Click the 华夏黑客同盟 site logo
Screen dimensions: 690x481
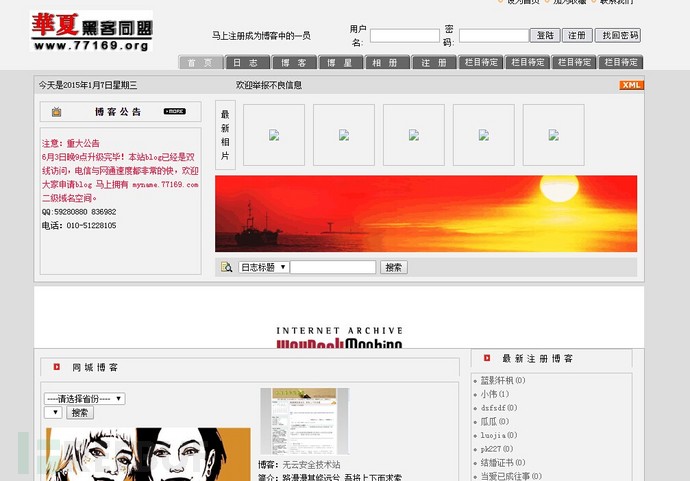tap(92, 31)
